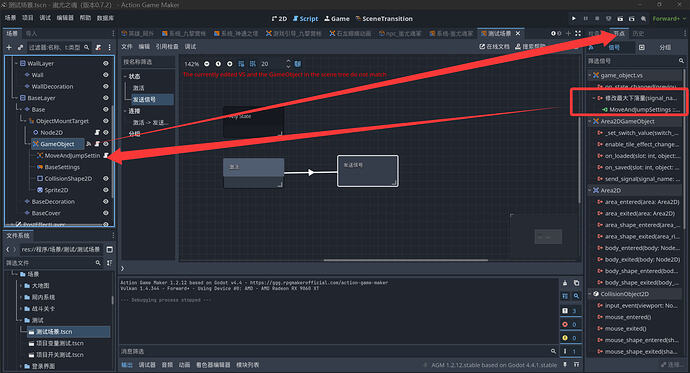Screen dimensions: 690x373
Task: Clear the output log icon
Action: coord(565,283)
